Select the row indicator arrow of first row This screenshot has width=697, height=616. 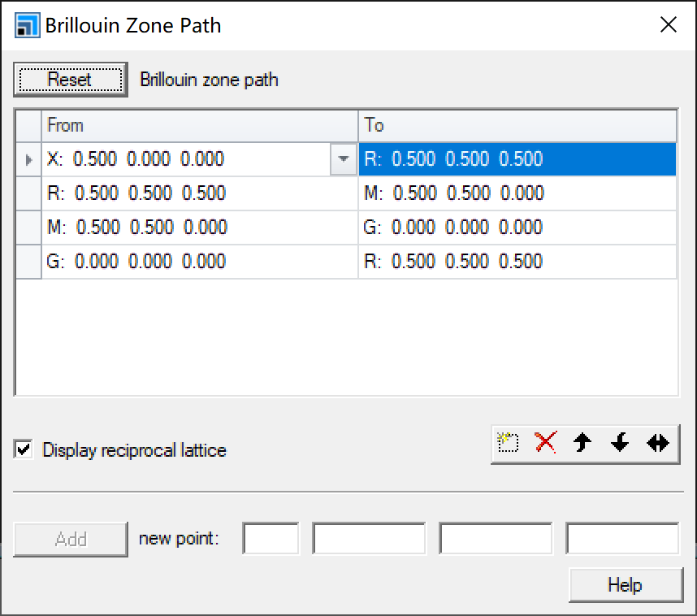tap(29, 159)
